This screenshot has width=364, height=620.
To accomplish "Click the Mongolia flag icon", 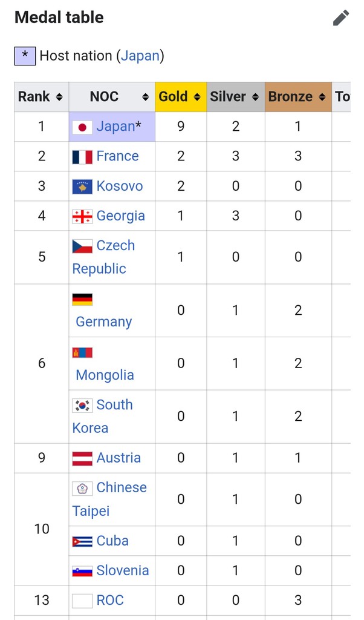I will 82,352.
